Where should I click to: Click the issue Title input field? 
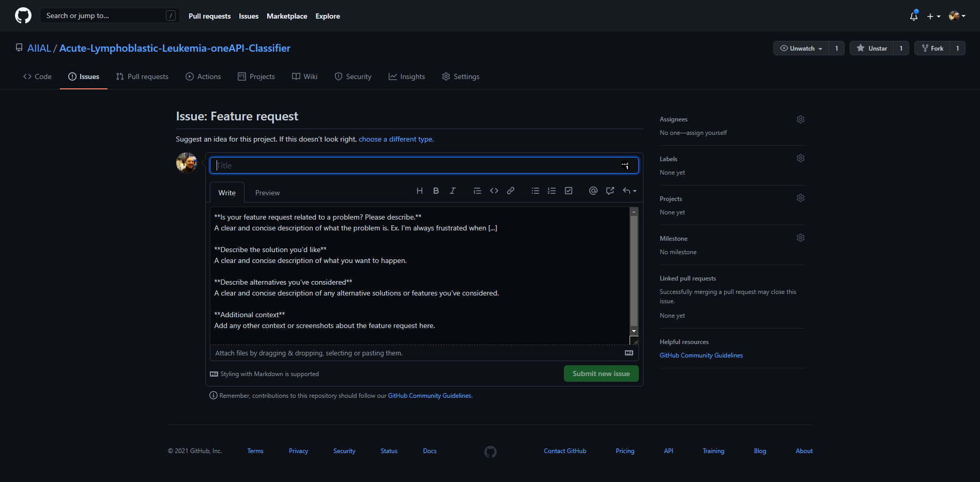pyautogui.click(x=424, y=165)
